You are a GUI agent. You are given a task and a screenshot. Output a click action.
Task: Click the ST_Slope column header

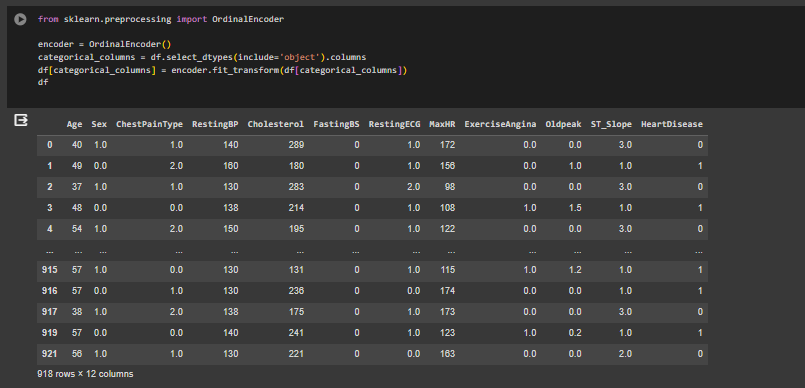point(611,124)
